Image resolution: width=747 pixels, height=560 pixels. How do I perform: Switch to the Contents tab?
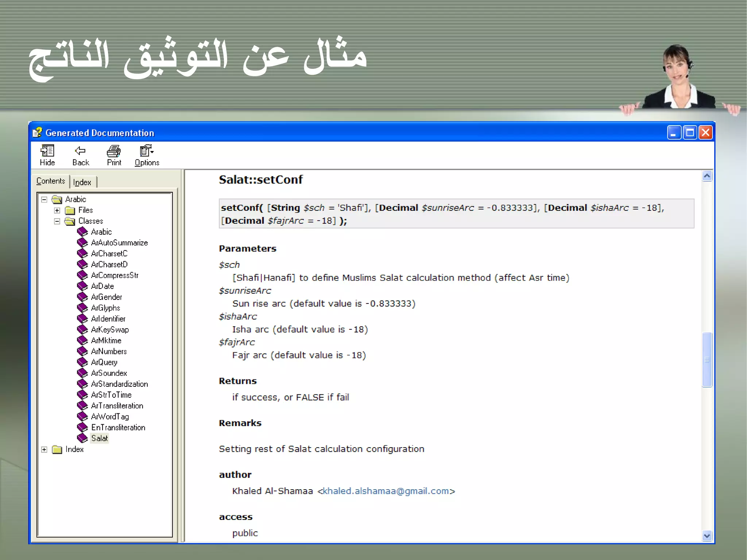pos(51,181)
